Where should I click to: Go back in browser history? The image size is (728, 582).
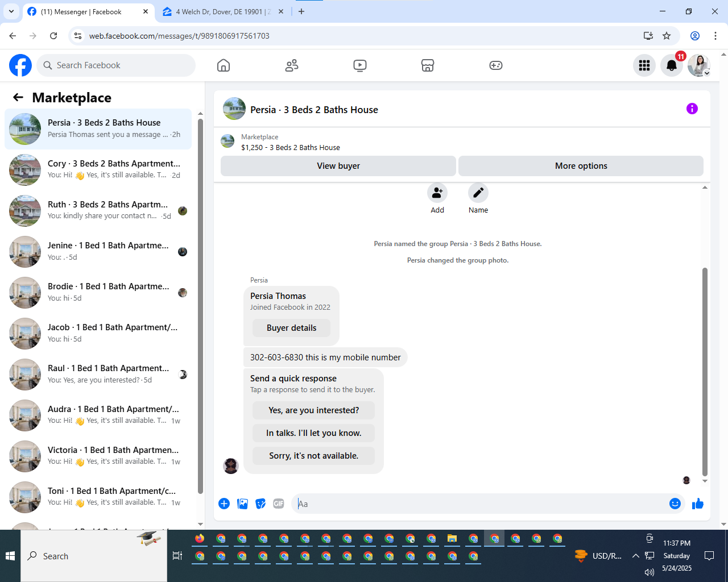13,36
